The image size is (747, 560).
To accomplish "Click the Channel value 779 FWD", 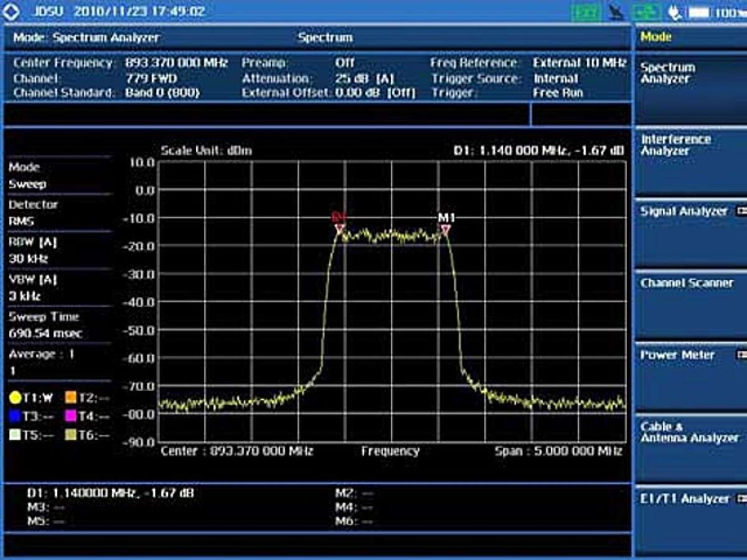I will click(x=151, y=78).
